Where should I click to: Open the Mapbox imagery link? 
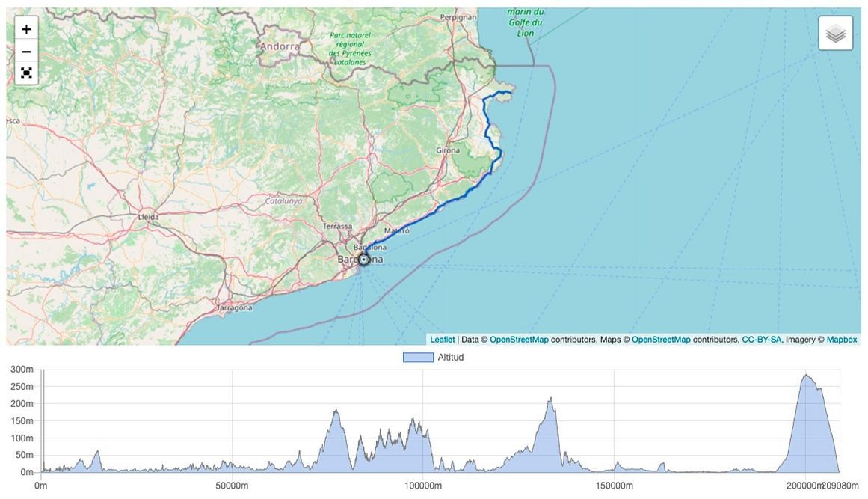841,340
